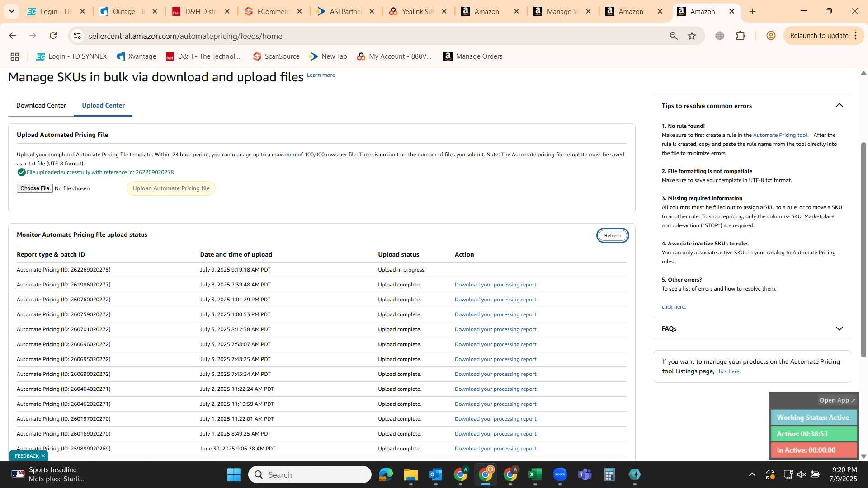
Task: Download processing report for ID 260690020272
Action: [x=495, y=374]
